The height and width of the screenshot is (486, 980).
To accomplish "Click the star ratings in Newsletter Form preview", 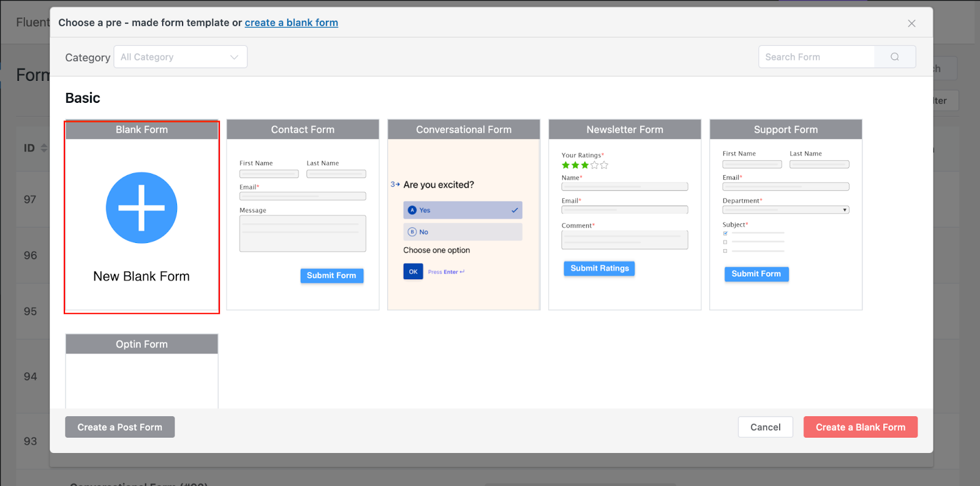I will 585,165.
